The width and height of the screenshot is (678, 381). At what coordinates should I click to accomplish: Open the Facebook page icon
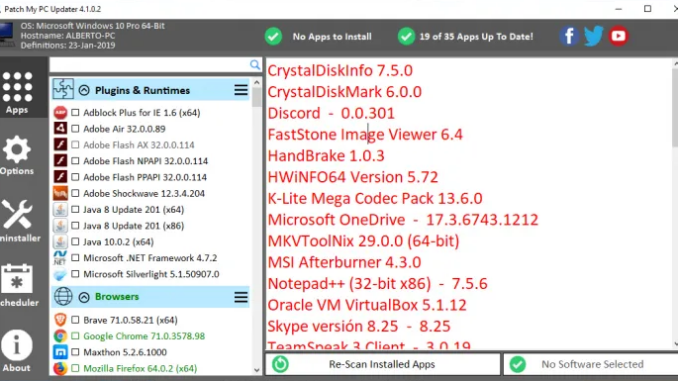(x=569, y=36)
